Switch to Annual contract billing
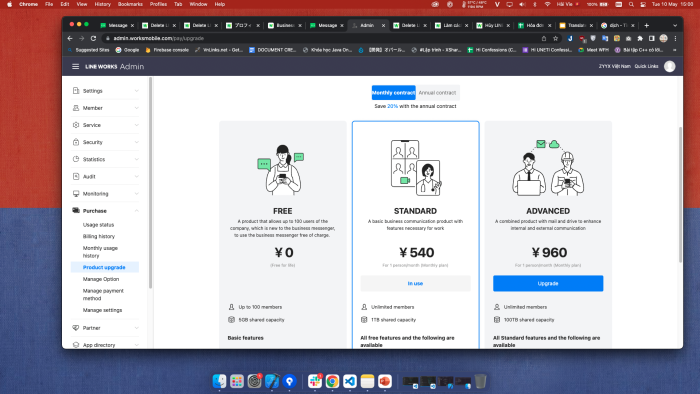700x394 pixels. tap(438, 93)
